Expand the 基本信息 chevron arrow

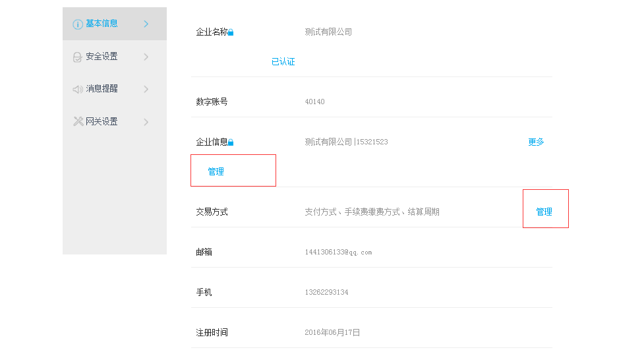tap(146, 24)
